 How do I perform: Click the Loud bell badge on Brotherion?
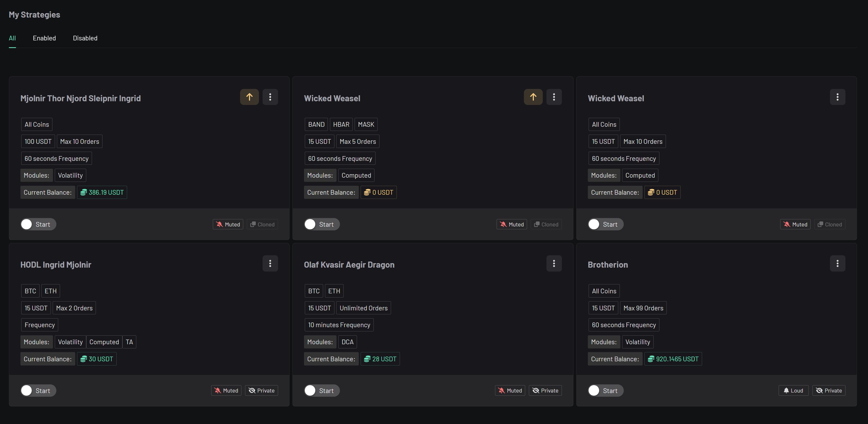point(793,390)
